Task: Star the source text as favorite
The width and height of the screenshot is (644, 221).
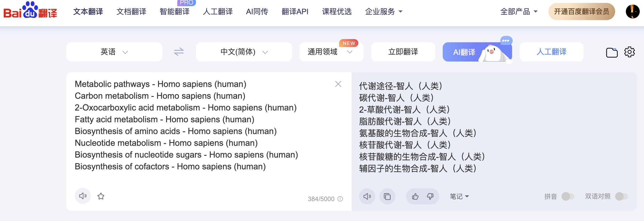Action: tap(101, 196)
